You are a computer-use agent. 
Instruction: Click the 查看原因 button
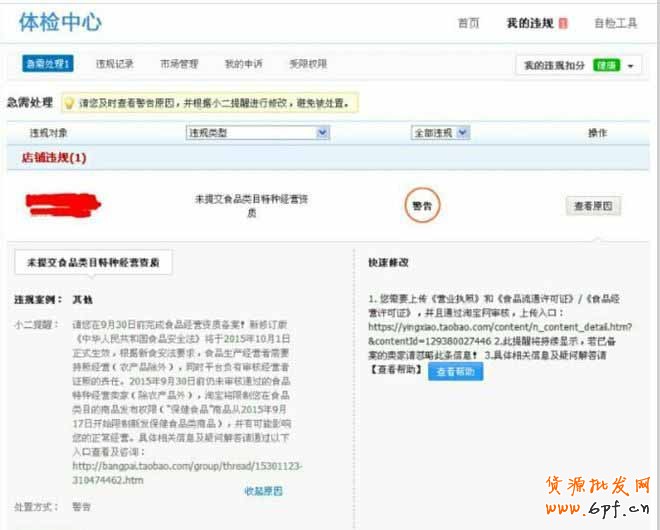tap(594, 206)
